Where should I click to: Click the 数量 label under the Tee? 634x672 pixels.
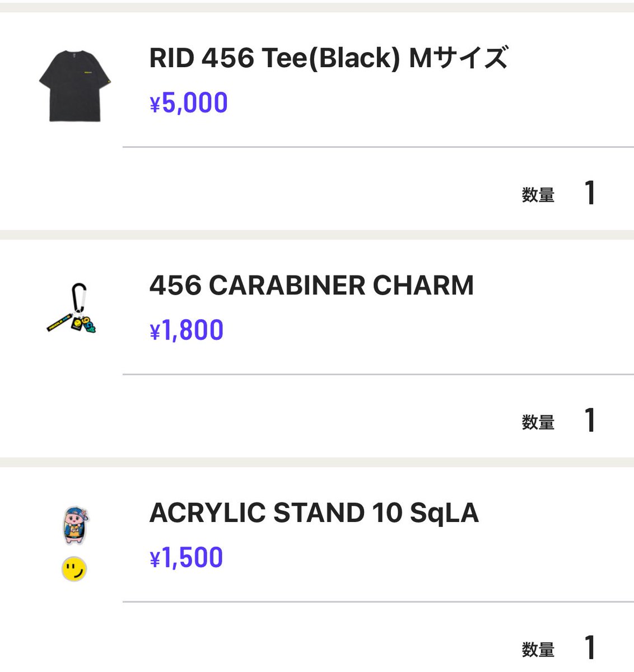538,195
